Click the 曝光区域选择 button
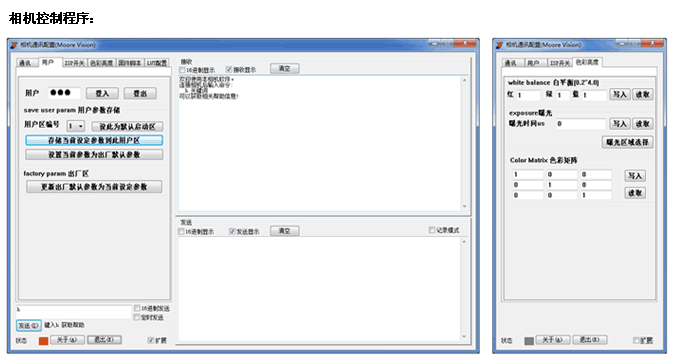The height and width of the screenshot is (363, 680). tap(628, 142)
